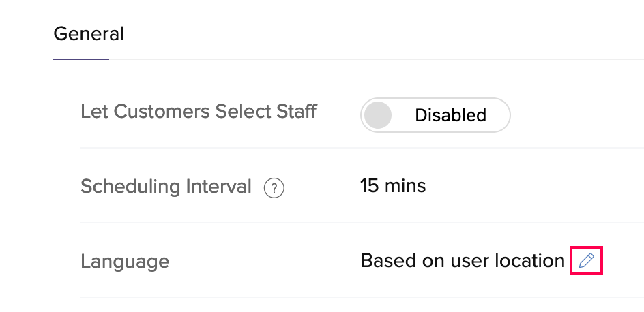Click the 15 mins scheduling interval value
This screenshot has height=312, width=644.
[393, 186]
